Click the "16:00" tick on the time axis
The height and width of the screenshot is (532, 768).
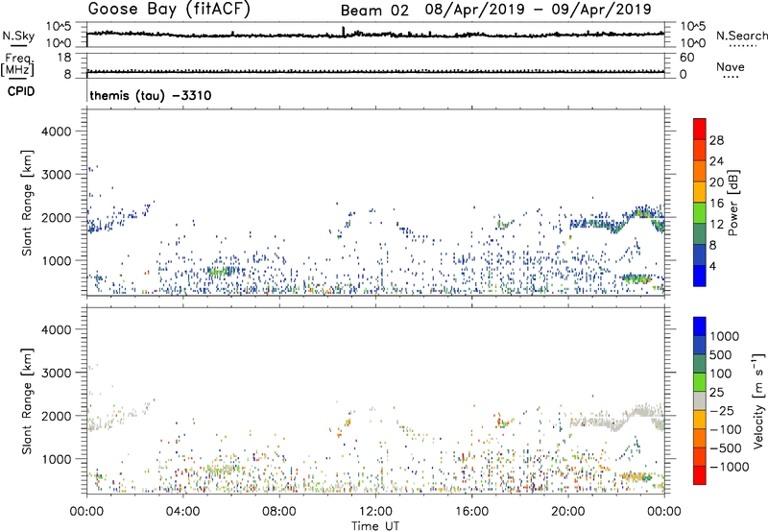(x=471, y=511)
